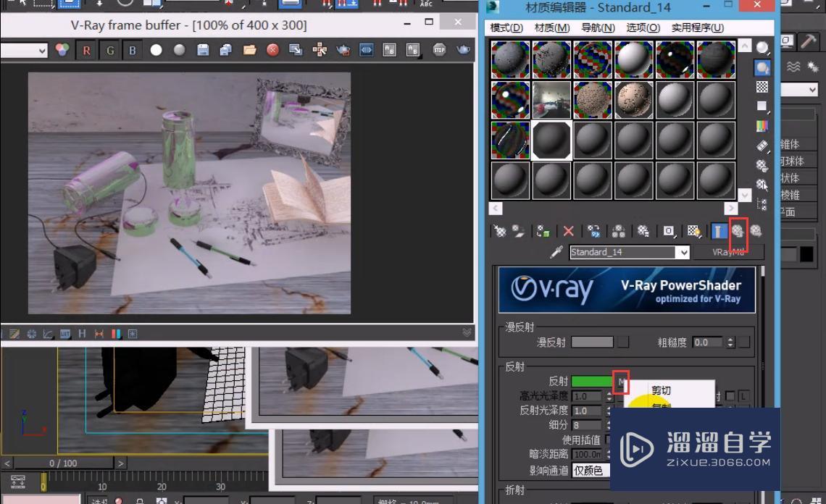Click Put Material to Scene icon
Screen dimensions: 826x504
point(518,231)
